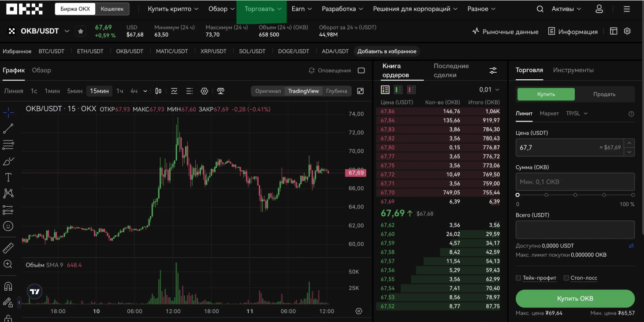Switch chart mode to Оригинал
This screenshot has height=322, width=644.
pyautogui.click(x=268, y=91)
